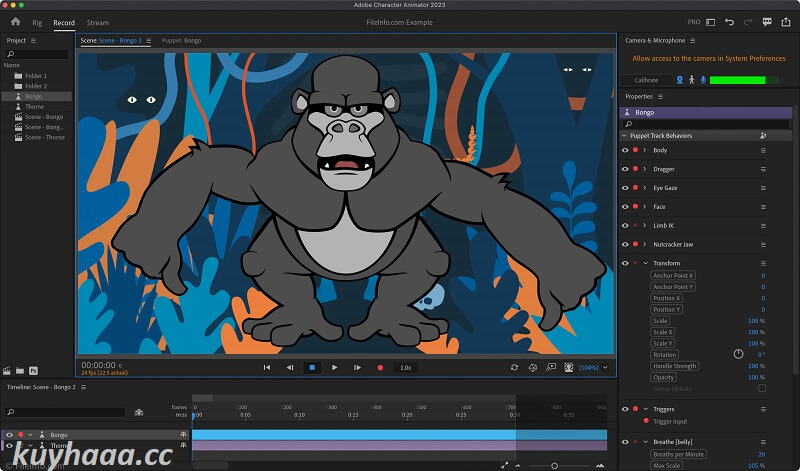Expand the Face behavior chevron
The width and height of the screenshot is (800, 471).
click(x=645, y=207)
